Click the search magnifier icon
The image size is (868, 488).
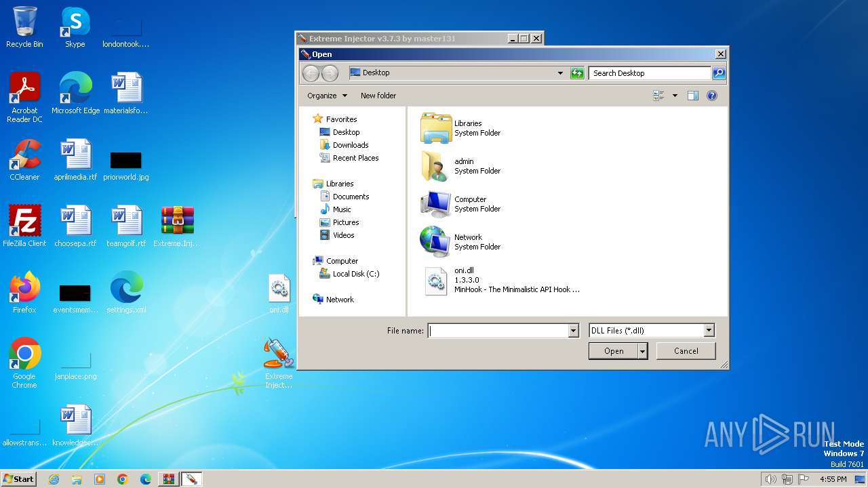pyautogui.click(x=719, y=73)
